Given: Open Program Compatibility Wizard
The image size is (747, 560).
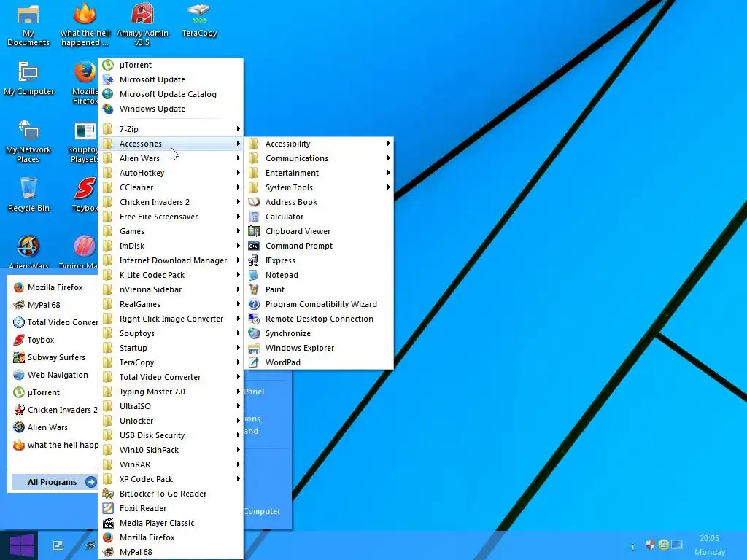Looking at the screenshot, I should click(x=319, y=304).
